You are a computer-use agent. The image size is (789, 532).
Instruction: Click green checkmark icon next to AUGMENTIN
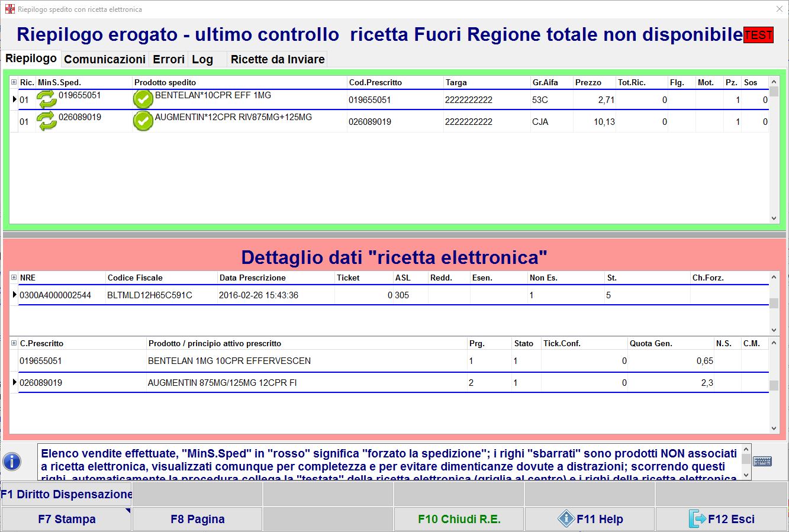point(143,121)
